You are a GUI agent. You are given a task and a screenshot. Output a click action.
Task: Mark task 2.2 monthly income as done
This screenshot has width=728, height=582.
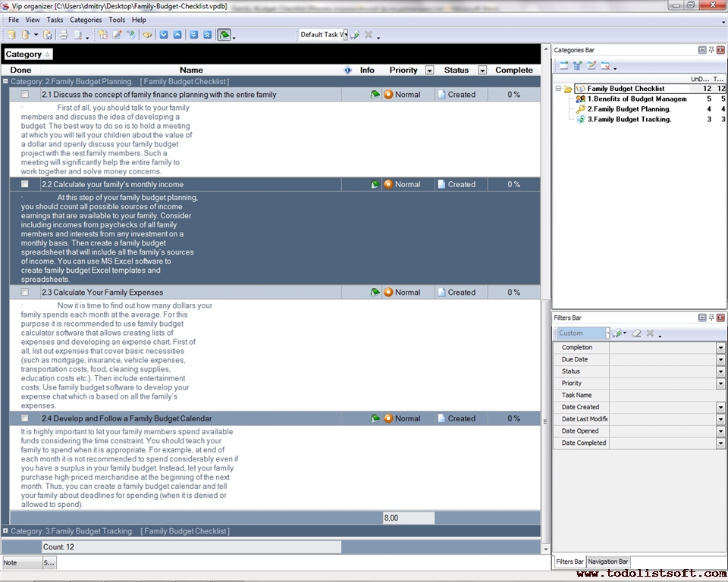25,184
